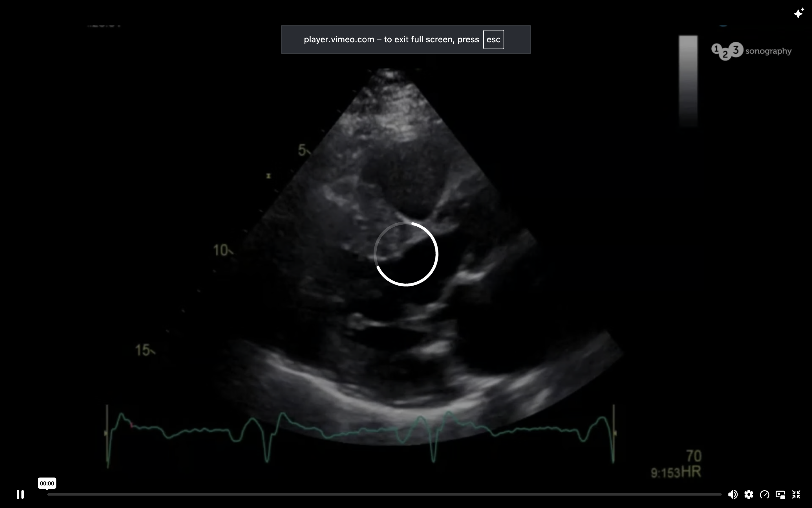Screen dimensions: 812x508
Task: Click the 9:153HR readout
Action: click(676, 472)
